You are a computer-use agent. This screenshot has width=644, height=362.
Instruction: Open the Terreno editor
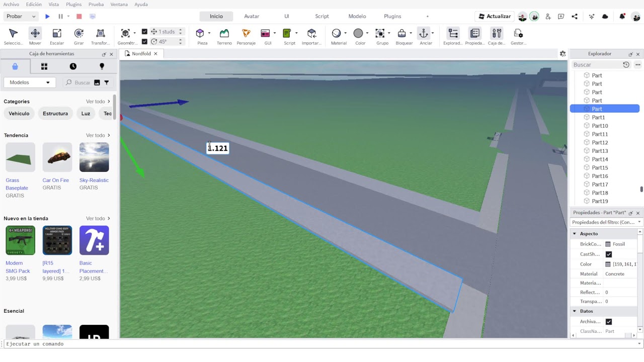click(x=224, y=37)
